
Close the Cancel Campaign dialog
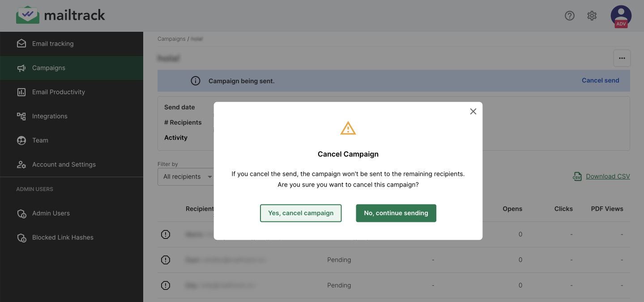(473, 111)
